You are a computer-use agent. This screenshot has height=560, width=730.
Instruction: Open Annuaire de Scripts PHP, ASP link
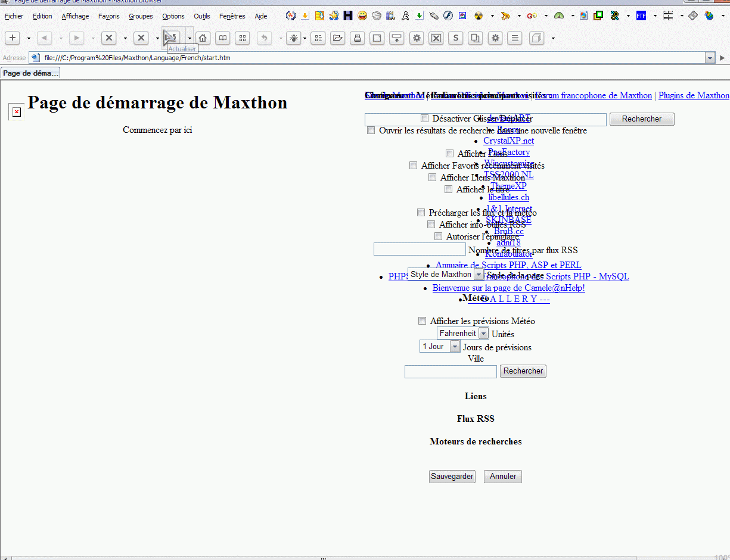508,265
